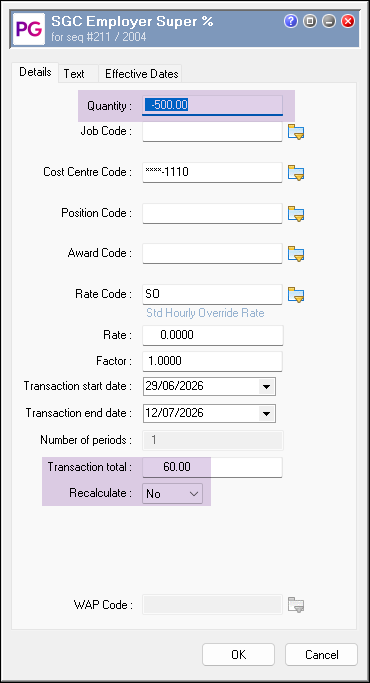The height and width of the screenshot is (683, 370).
Task: Open the Award Code lookup icon
Action: click(296, 254)
